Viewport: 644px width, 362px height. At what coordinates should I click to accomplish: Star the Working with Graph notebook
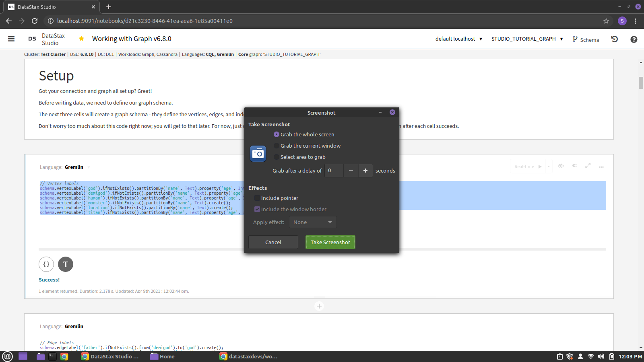[81, 38]
